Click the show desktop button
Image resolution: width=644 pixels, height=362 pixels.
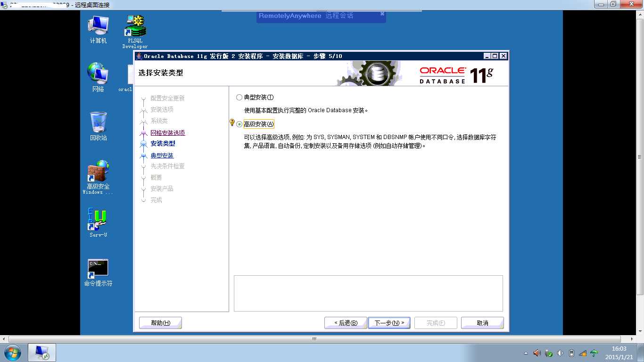click(x=640, y=353)
